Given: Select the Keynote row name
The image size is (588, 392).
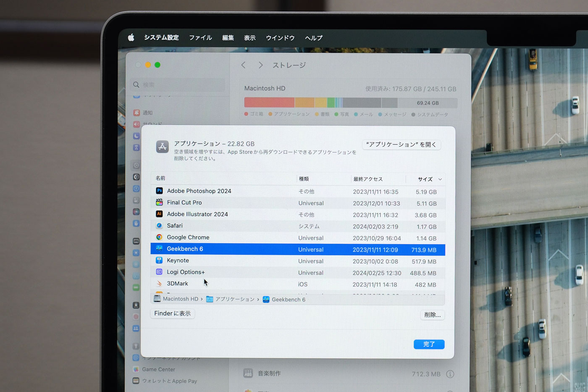Looking at the screenshot, I should [178, 260].
